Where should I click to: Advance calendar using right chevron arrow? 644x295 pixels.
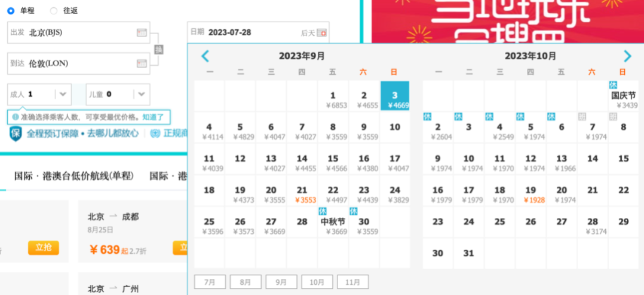[627, 56]
